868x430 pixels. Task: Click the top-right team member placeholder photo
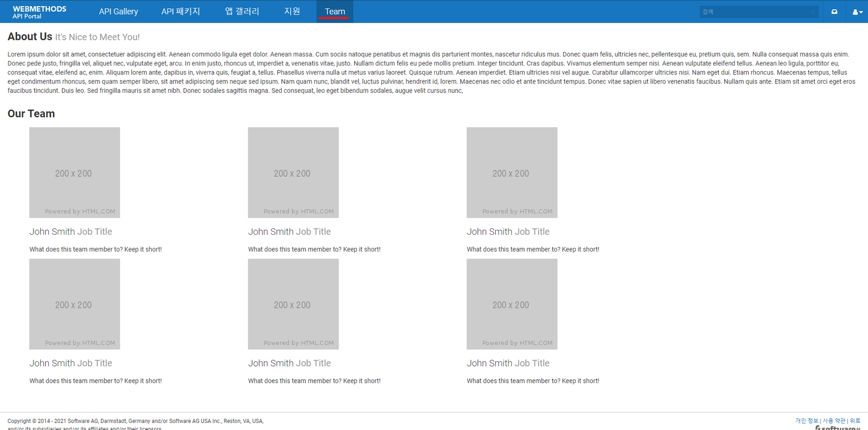tap(512, 172)
